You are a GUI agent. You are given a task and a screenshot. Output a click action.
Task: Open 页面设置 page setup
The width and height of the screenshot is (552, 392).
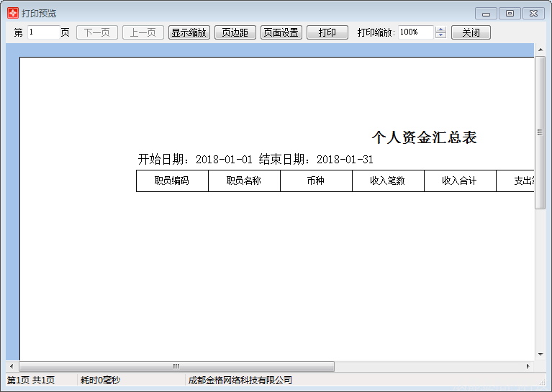click(x=281, y=32)
